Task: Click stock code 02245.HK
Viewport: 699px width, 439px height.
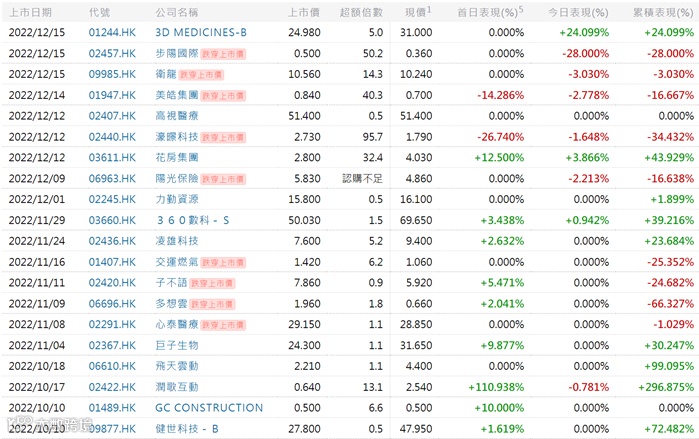Action: (112, 199)
